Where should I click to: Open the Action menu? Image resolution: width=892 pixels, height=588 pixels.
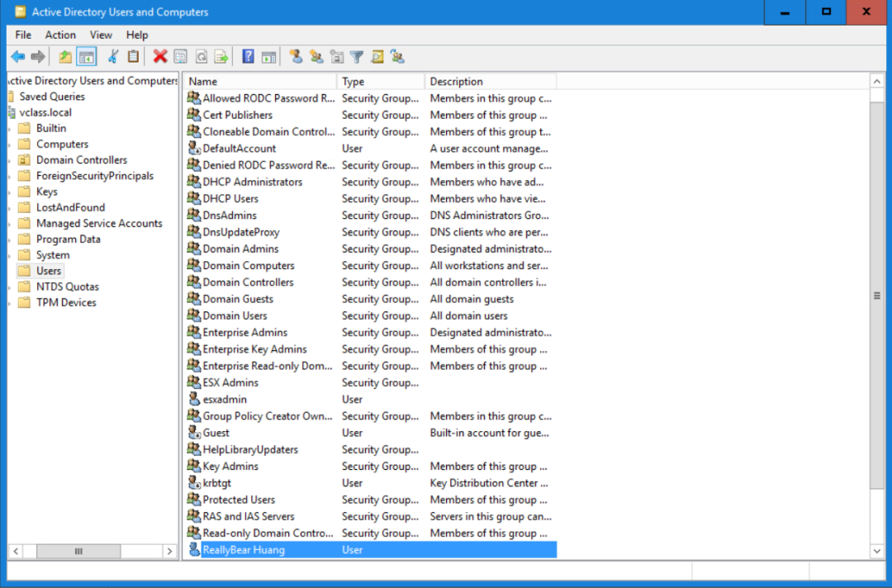click(x=60, y=35)
